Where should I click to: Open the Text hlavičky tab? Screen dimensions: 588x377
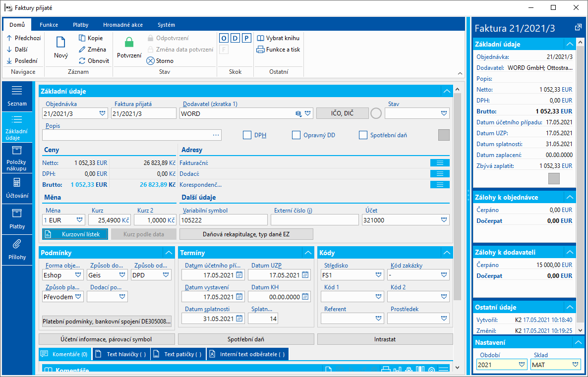click(x=121, y=354)
